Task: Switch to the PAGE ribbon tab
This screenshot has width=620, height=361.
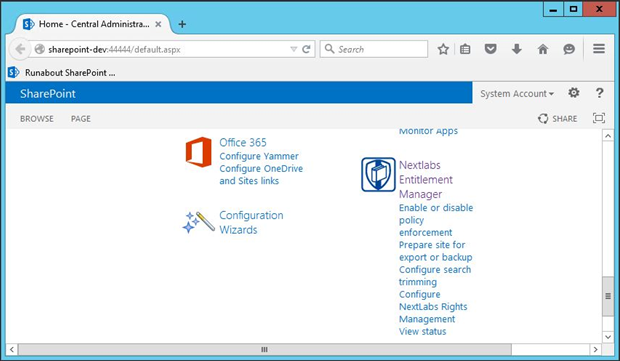Action: tap(81, 119)
